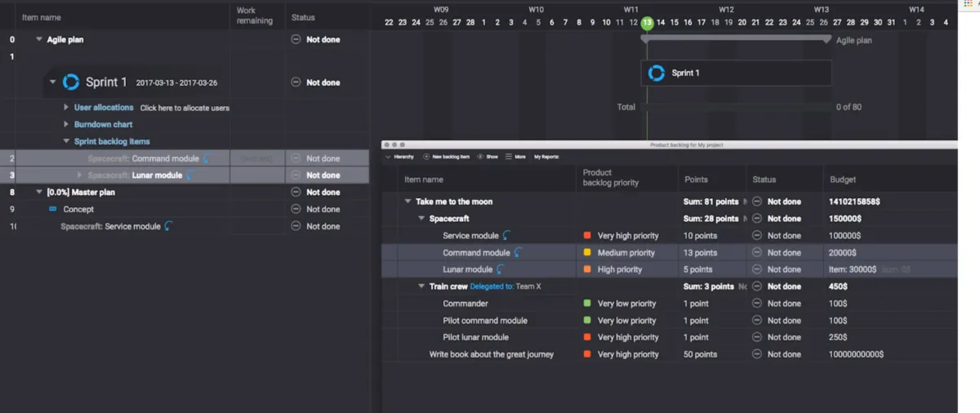The height and width of the screenshot is (413, 980).
Task: Click Sprint 1 Not done status icon
Action: point(296,82)
